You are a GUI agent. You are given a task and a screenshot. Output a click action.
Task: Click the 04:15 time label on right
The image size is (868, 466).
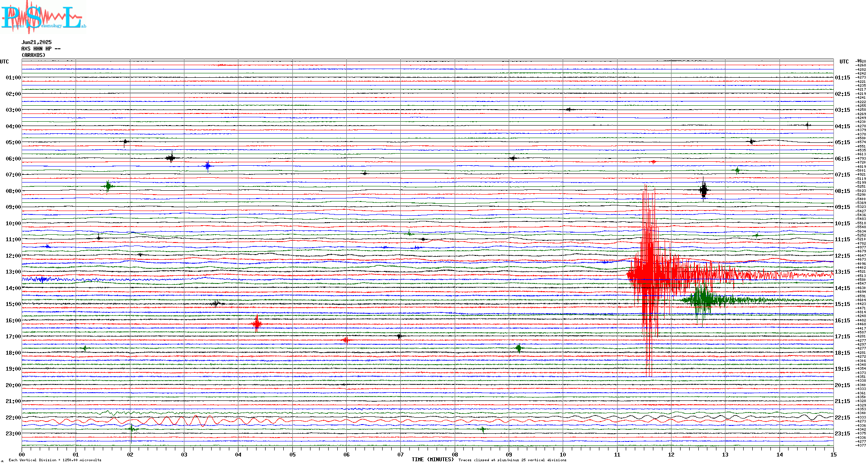tap(843, 126)
